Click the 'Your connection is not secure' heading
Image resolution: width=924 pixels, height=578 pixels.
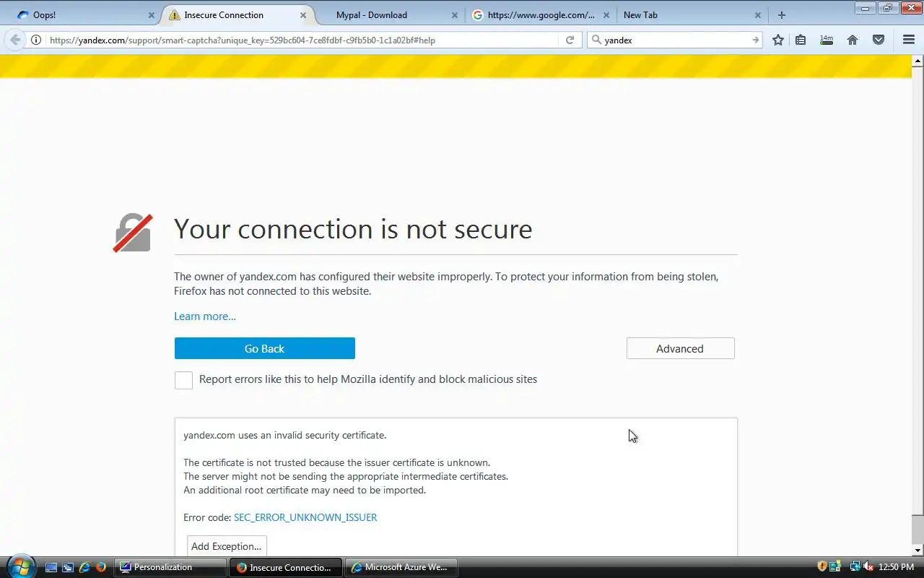pos(353,229)
